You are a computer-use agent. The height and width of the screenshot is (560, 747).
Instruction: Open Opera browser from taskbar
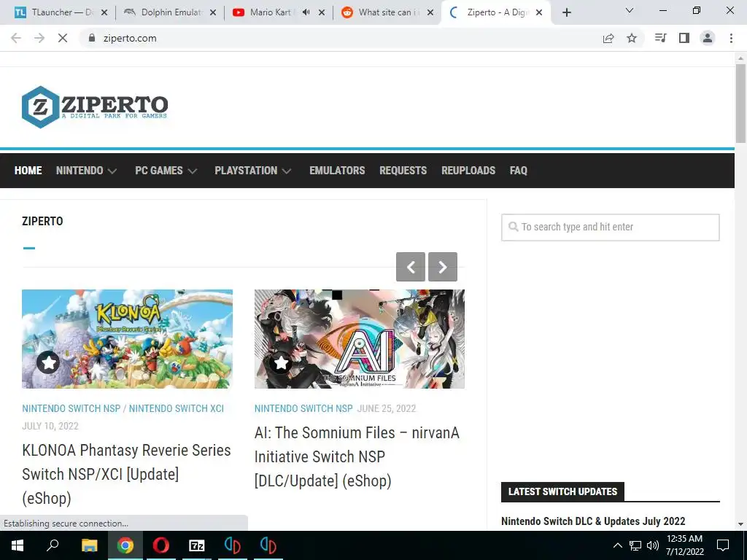[161, 545]
